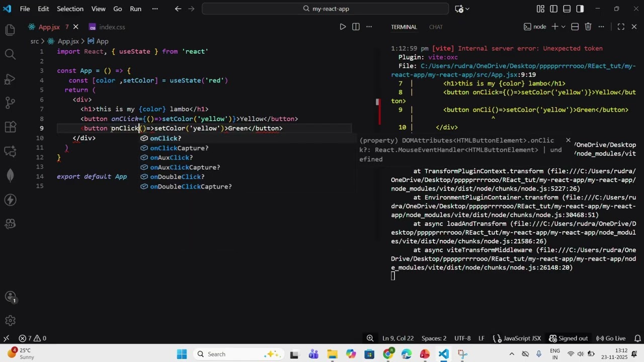Click errors and warnings count
Screen dimensions: 644x362
point(33,338)
